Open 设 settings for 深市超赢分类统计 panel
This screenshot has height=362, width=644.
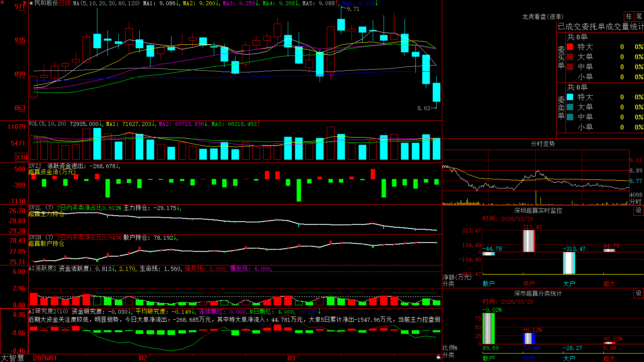639,293
